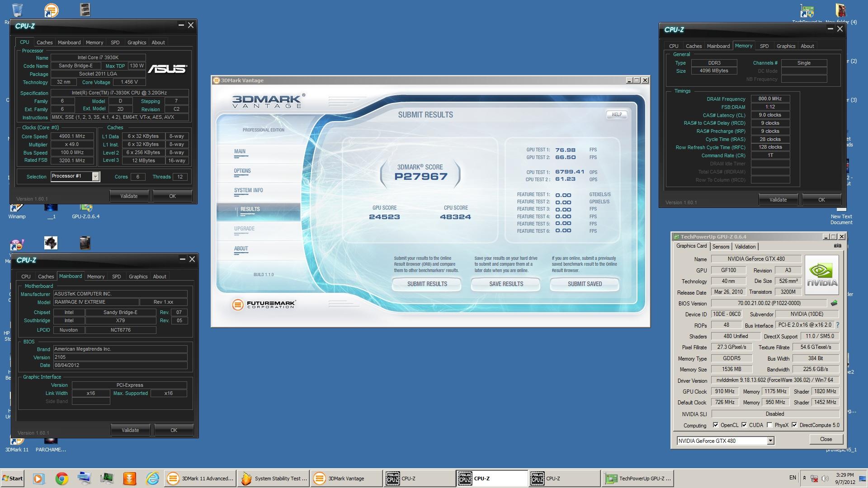Click the 3DMark Vantage title bar icon
Screen dimensions: 868x488
[216, 80]
